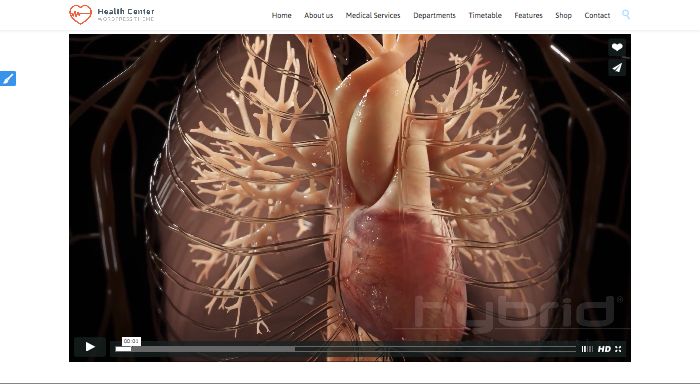The image size is (700, 384).
Task: Expand the Departments menu
Action: pyautogui.click(x=434, y=15)
